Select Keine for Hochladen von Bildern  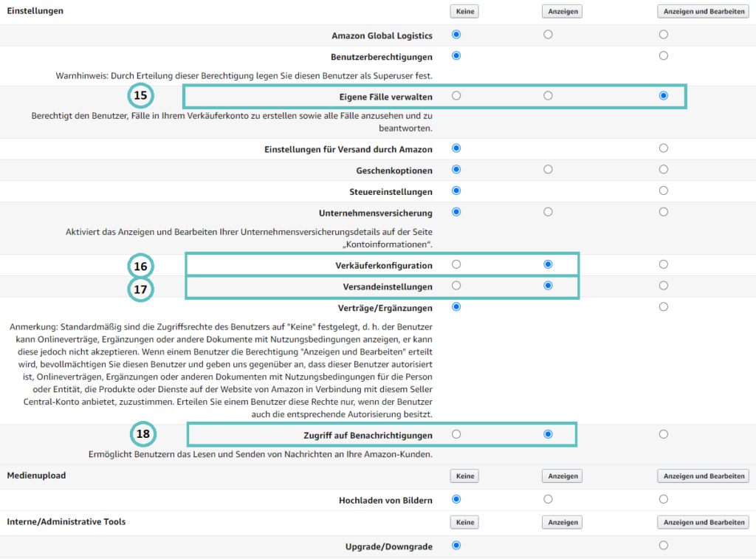[456, 499]
